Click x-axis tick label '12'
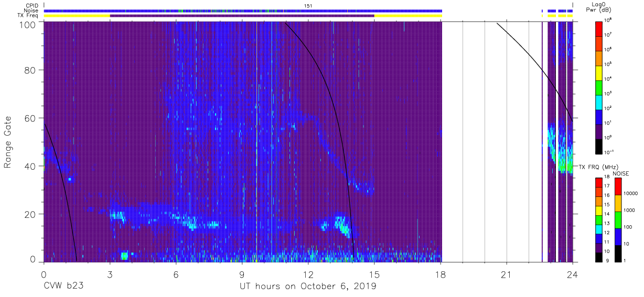 308,274
